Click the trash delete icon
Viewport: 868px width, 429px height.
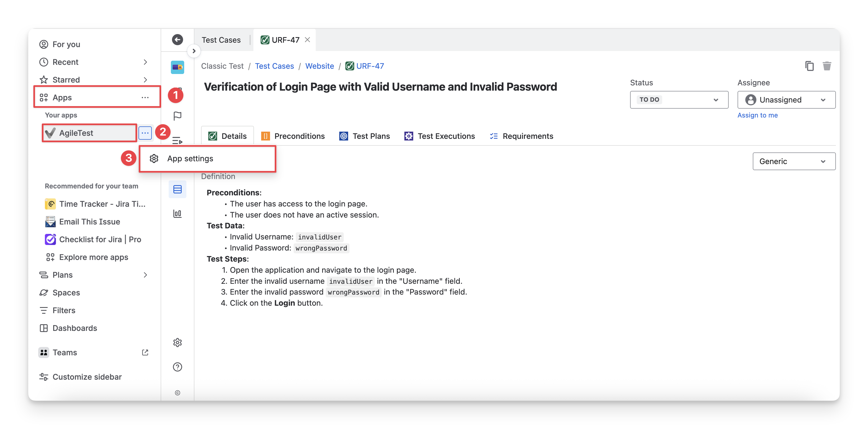pos(826,66)
